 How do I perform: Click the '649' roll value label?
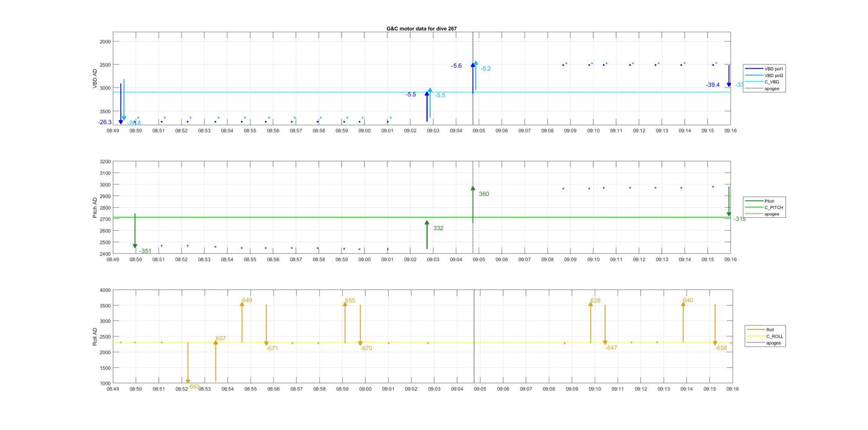point(247,300)
